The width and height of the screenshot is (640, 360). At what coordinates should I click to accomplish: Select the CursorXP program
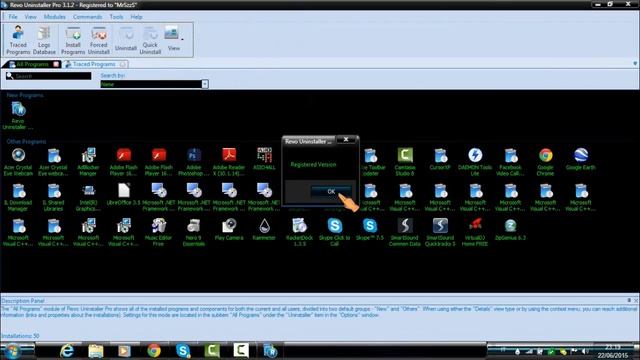pos(440,158)
